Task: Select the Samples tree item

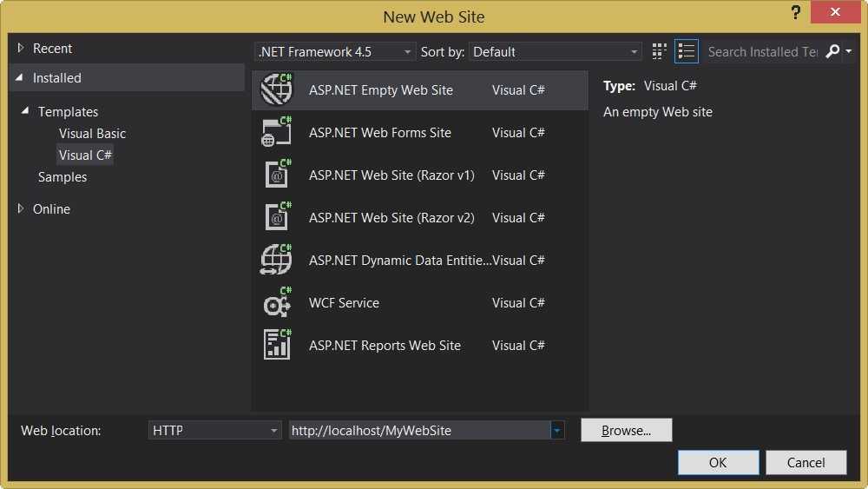Action: [x=62, y=177]
